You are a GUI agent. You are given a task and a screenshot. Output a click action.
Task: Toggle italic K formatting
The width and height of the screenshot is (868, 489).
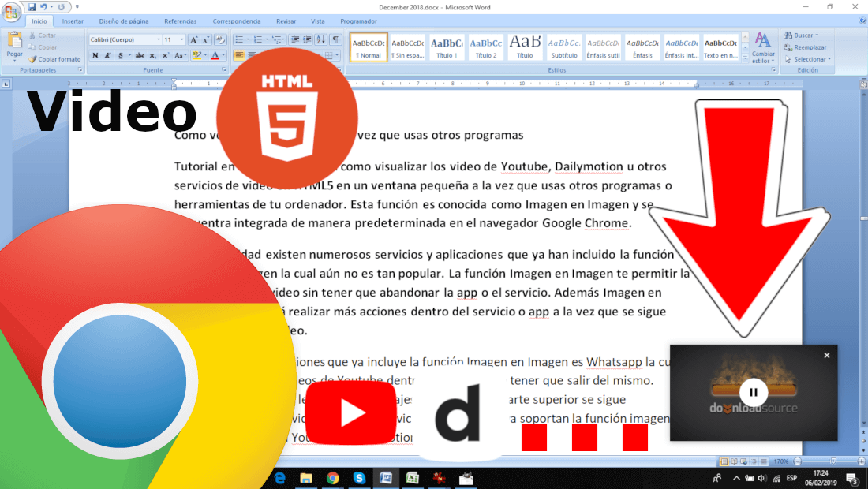[x=108, y=55]
